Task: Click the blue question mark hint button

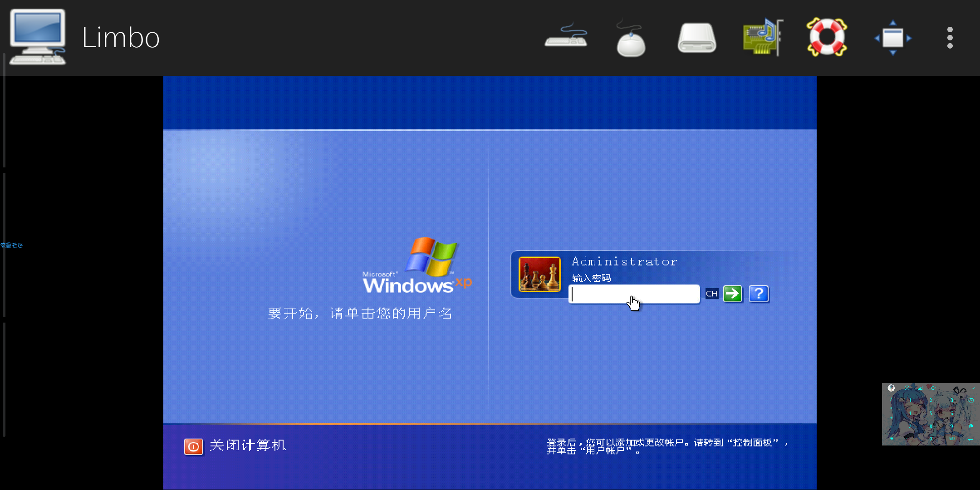Action: (759, 294)
